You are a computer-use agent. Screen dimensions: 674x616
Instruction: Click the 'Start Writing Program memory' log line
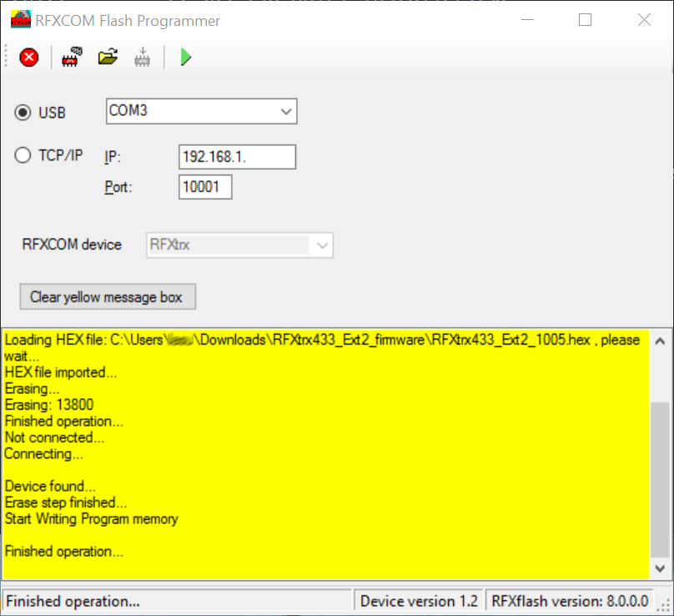coord(92,519)
